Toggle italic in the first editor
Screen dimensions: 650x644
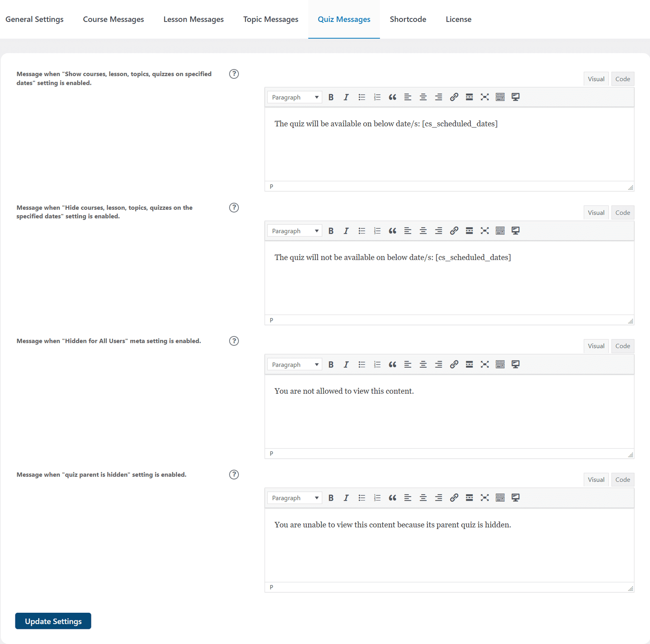coord(346,97)
